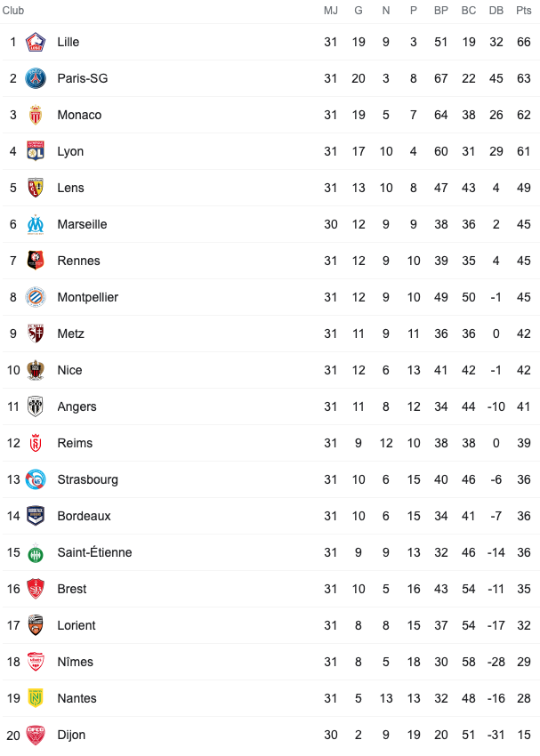
Task: Open the Marseille club logo
Action: coord(36,224)
